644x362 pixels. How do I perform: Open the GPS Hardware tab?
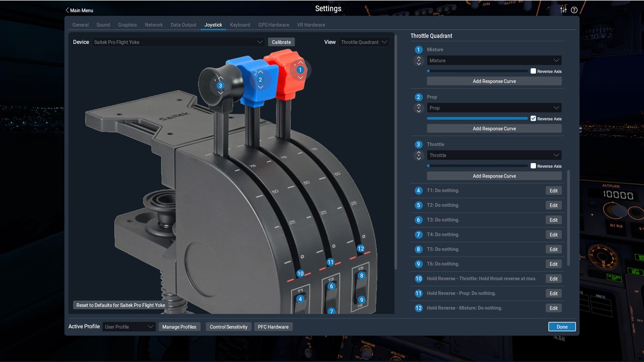click(274, 25)
